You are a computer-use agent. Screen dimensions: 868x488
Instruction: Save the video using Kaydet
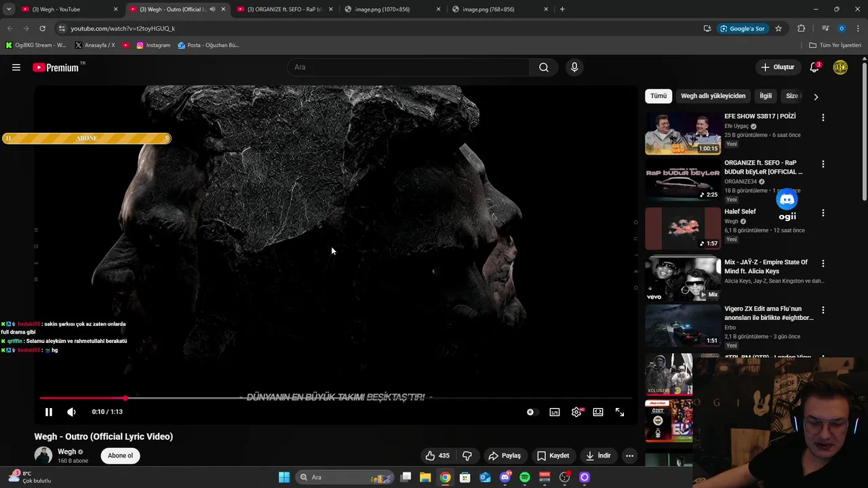tap(553, 455)
